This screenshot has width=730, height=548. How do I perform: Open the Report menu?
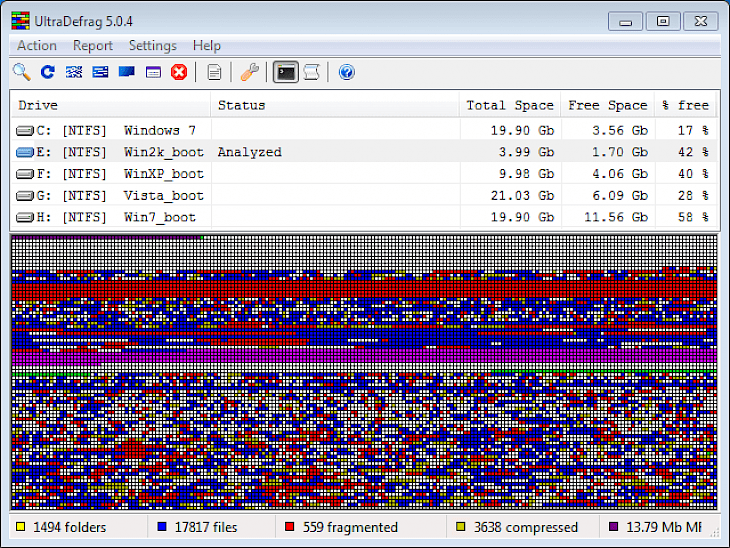click(x=93, y=46)
